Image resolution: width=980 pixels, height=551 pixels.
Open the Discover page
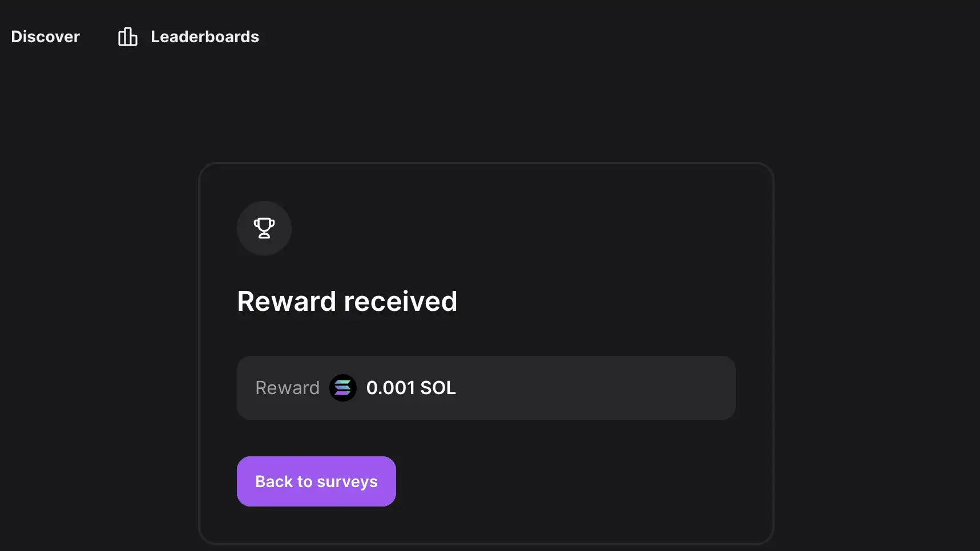(45, 37)
